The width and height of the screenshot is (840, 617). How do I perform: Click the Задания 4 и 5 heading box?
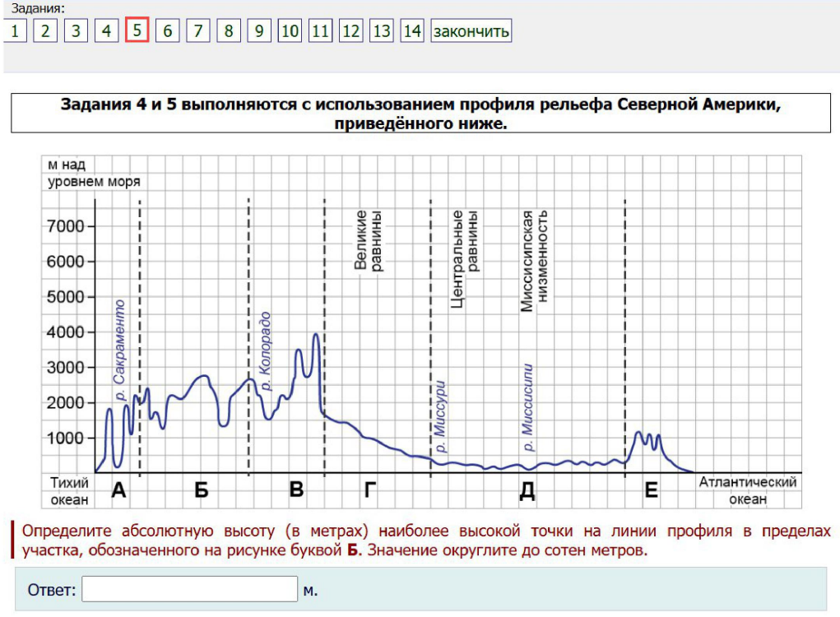pos(420,114)
